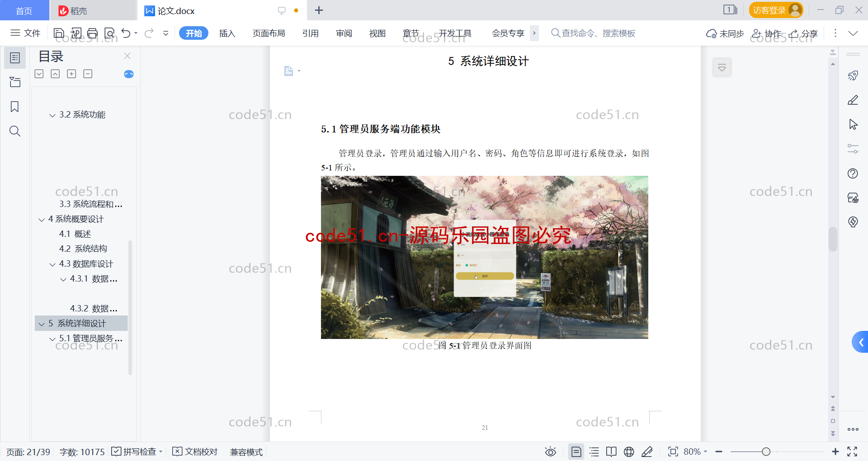Collapse the 4 系统概要设计 tree node
This screenshot has width=868, height=461.
[x=42, y=220]
